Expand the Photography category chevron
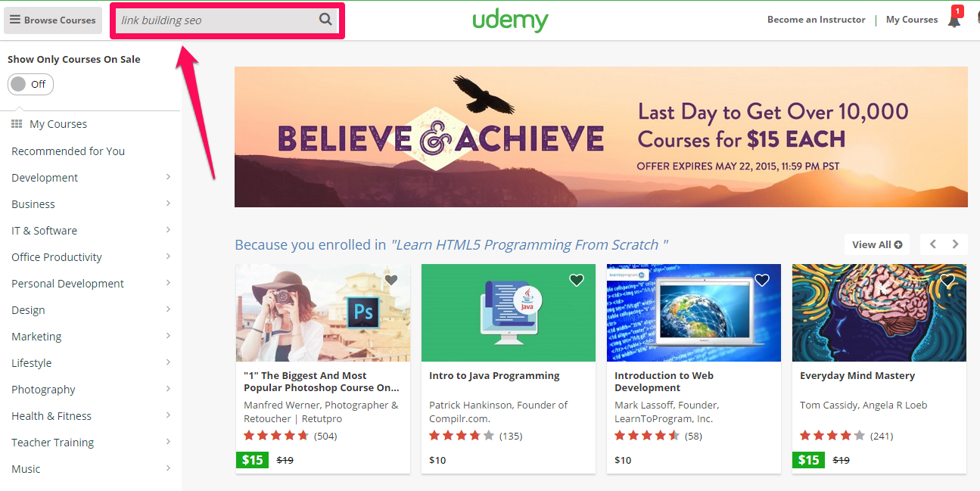The height and width of the screenshot is (491, 980). pyautogui.click(x=168, y=389)
